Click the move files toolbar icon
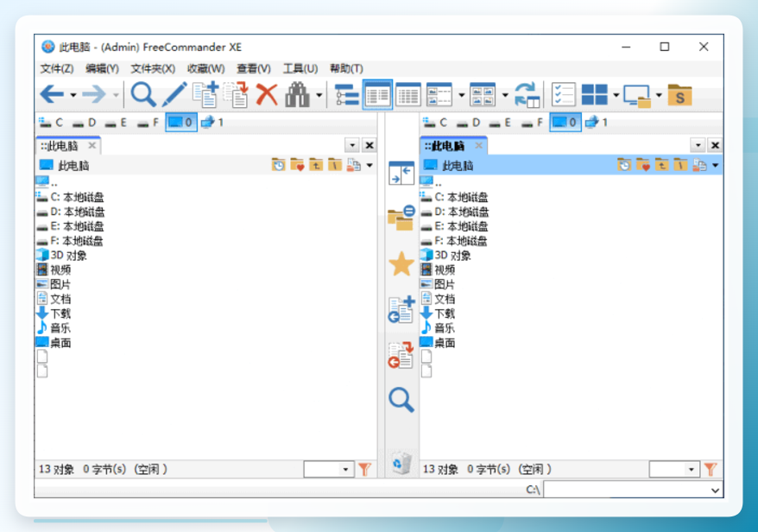Screen dimensions: 758x532 (x=237, y=94)
